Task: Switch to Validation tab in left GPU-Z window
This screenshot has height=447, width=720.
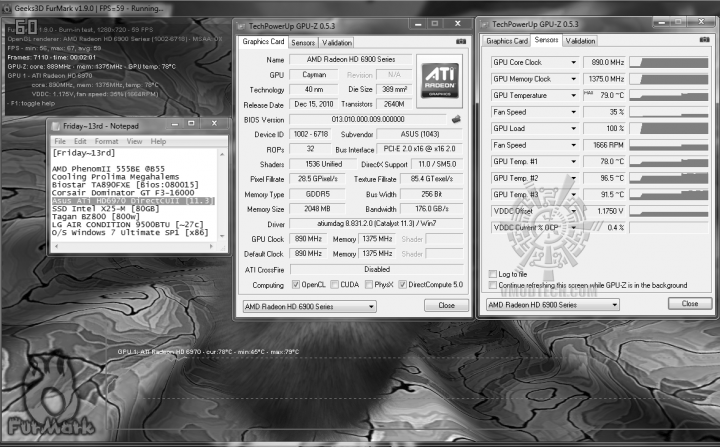Action: [x=337, y=43]
